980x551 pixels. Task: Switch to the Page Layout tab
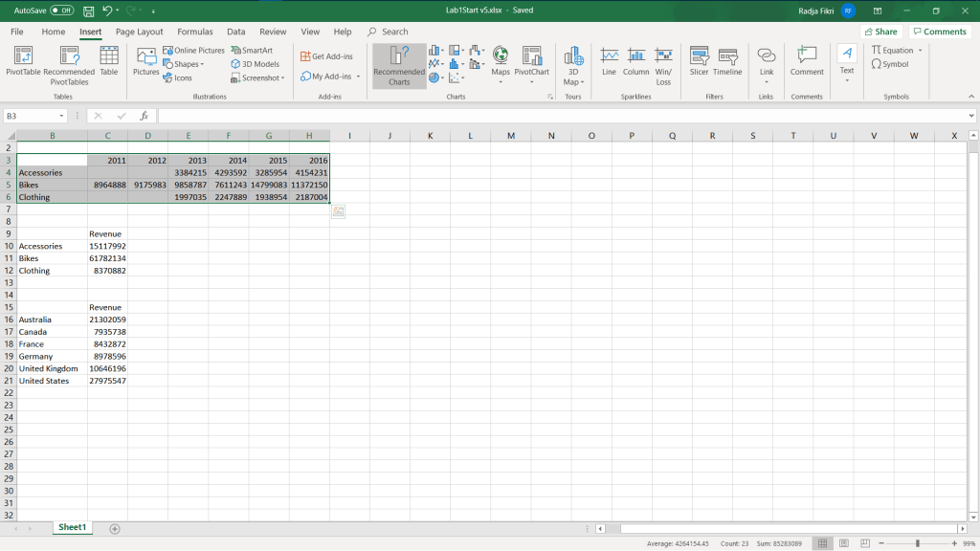pos(139,32)
